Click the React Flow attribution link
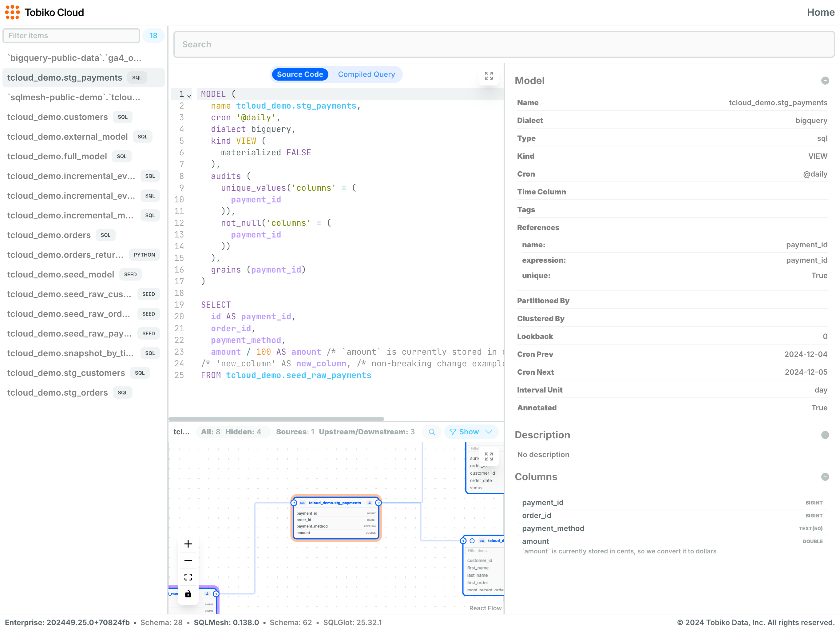Image resolution: width=840 pixels, height=630 pixels. [x=485, y=608]
